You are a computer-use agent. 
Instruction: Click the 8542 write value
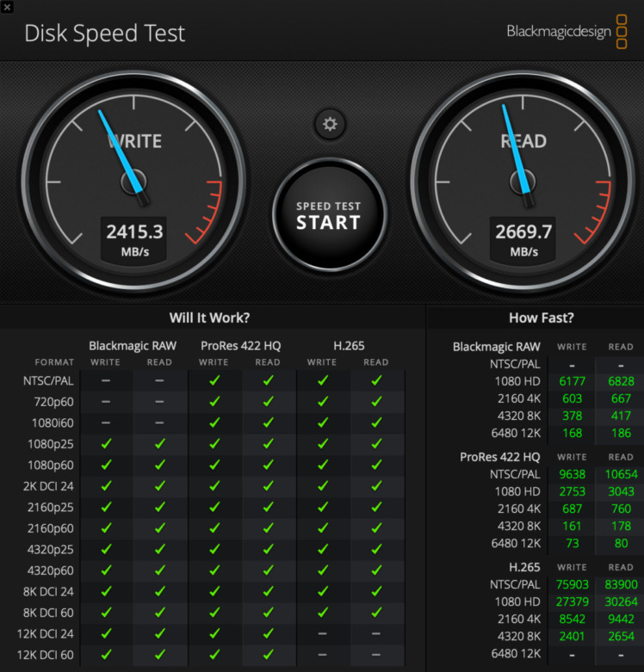coord(572,619)
